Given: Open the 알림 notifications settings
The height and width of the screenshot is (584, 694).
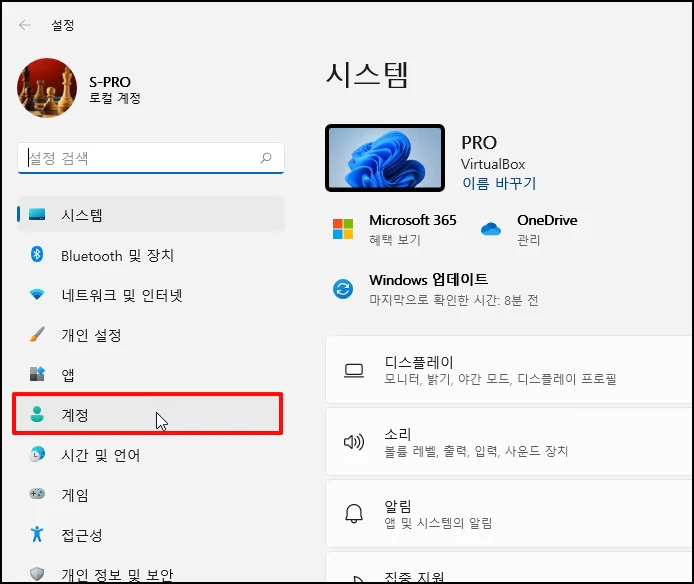Looking at the screenshot, I should [x=509, y=514].
